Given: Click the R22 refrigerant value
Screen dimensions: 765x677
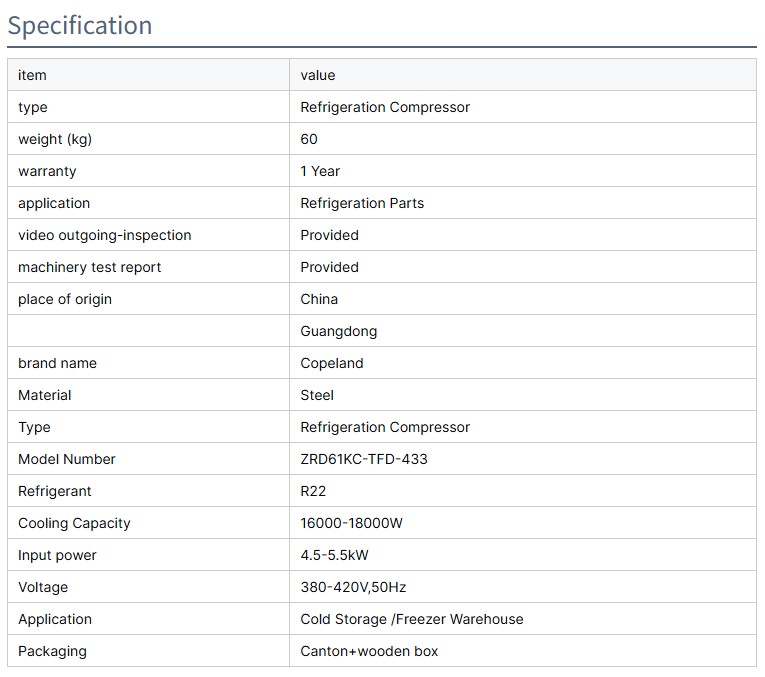Looking at the screenshot, I should pos(313,491).
